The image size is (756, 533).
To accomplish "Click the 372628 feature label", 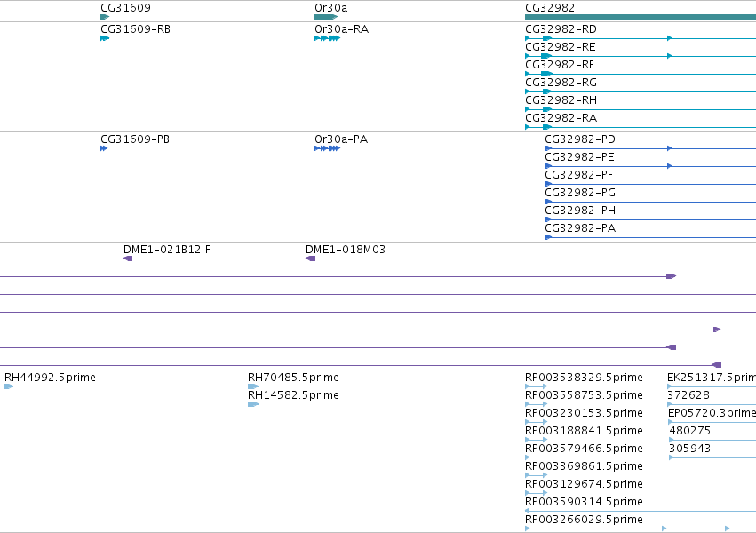I will point(688,395).
